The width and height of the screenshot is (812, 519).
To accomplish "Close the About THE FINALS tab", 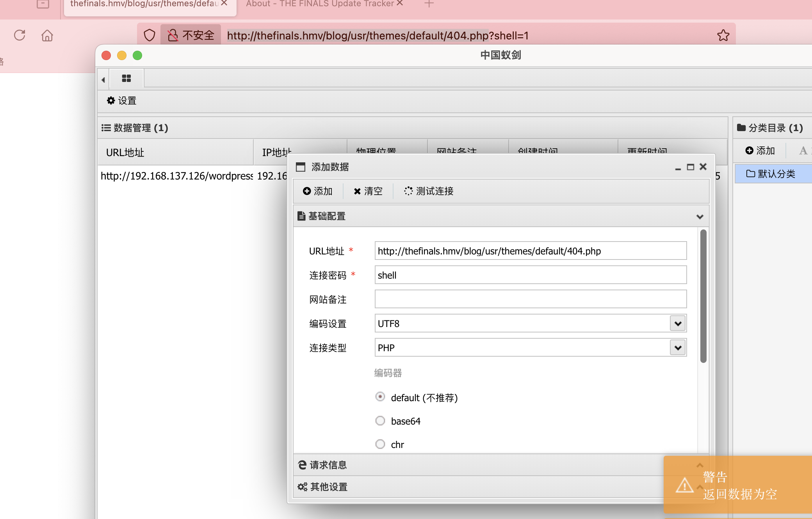I will (x=400, y=3).
